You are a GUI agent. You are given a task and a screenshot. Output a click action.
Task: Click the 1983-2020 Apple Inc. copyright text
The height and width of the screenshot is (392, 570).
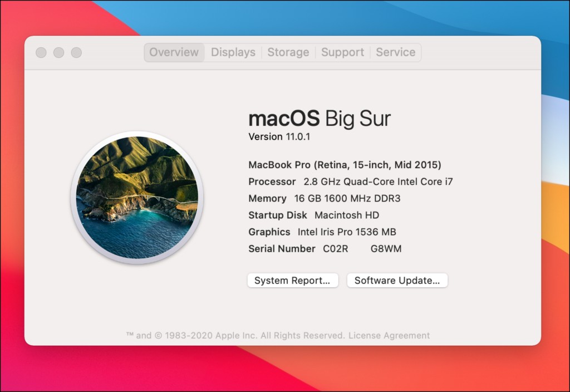coord(235,335)
